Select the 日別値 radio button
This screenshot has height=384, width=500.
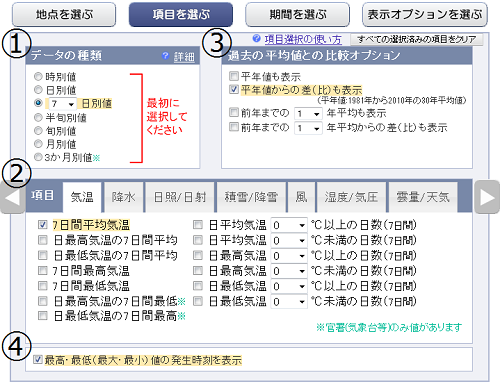(x=38, y=89)
